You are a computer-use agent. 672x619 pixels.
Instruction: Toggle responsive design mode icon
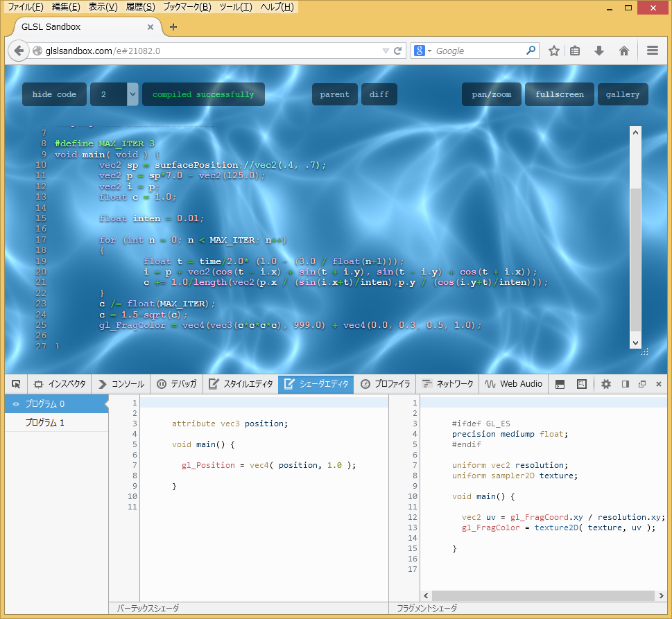581,384
